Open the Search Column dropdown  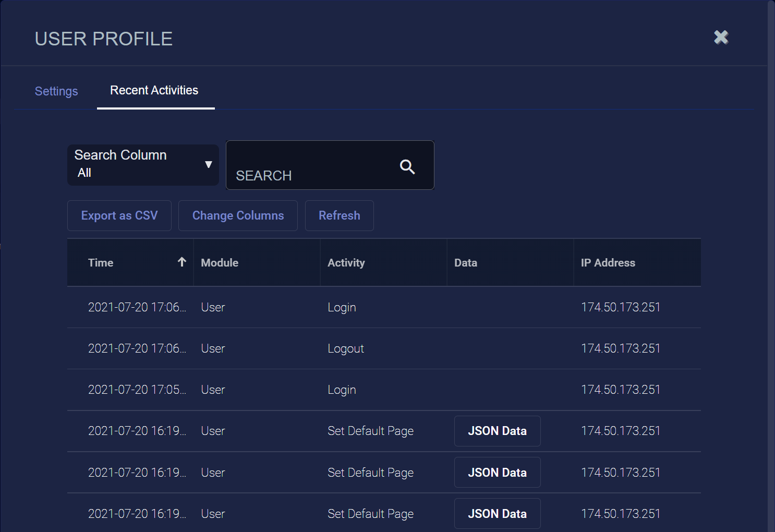[143, 165]
